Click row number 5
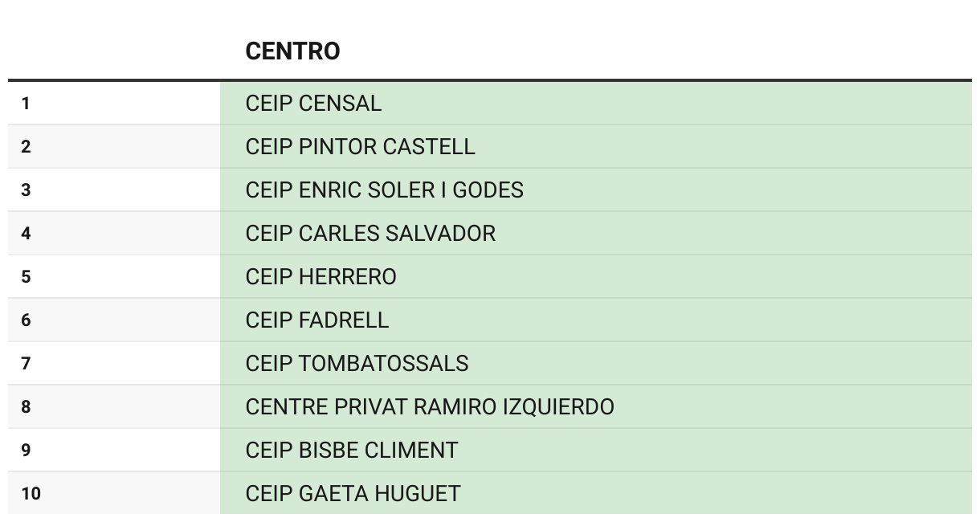This screenshot has height=522, width=980. [114, 277]
